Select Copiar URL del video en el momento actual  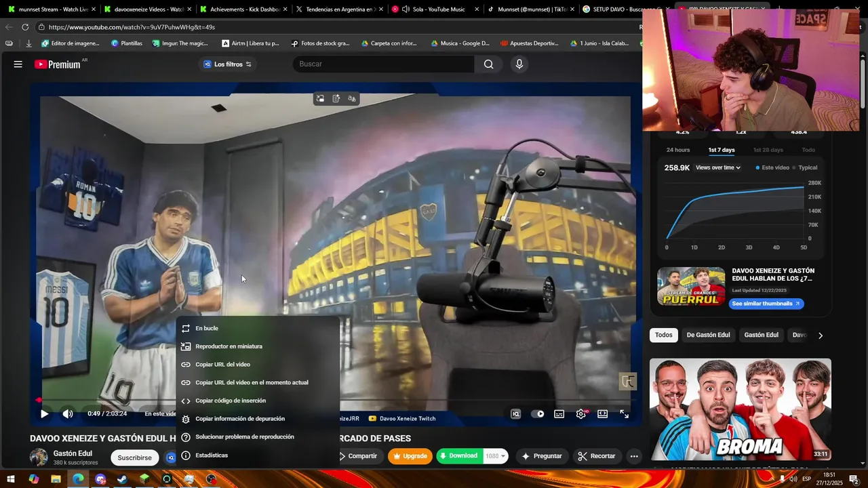point(258,382)
